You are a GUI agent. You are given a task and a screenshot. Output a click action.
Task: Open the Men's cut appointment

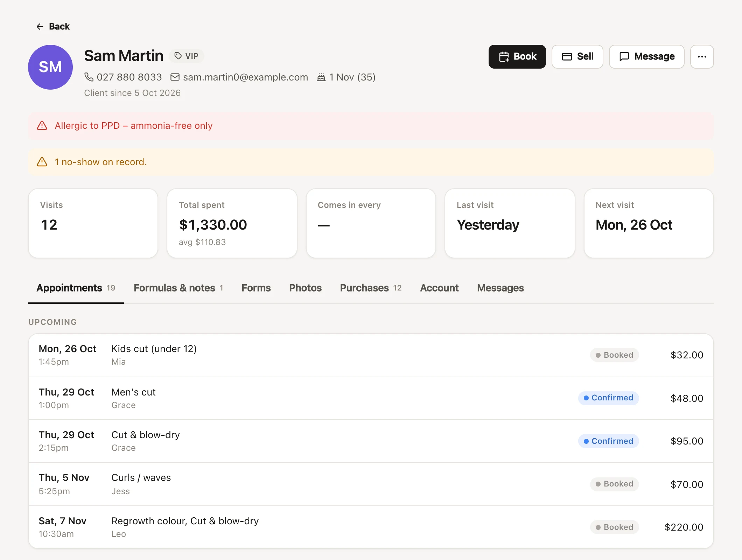tap(371, 398)
